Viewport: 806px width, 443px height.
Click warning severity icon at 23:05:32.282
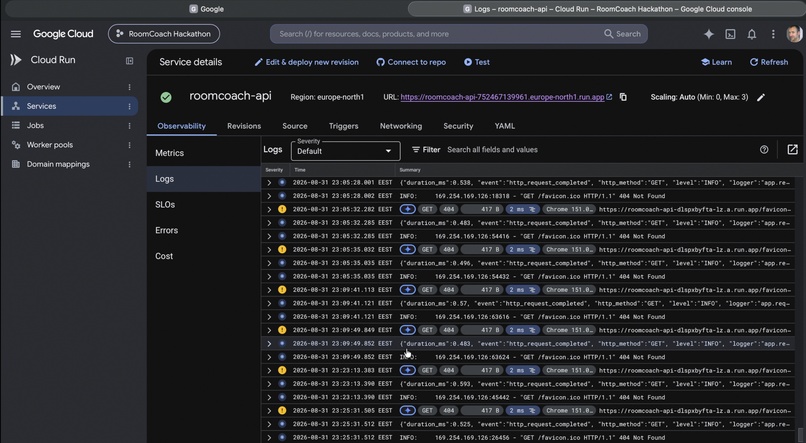point(282,209)
